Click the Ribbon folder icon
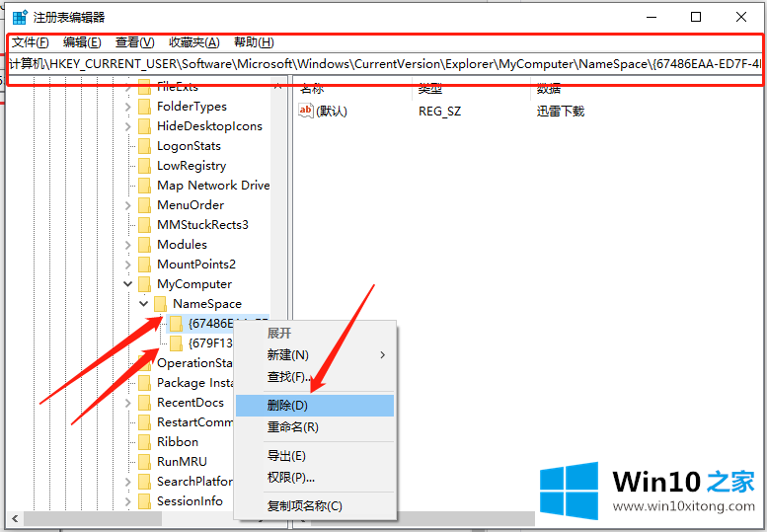Viewport: 767px width, 532px height. pyautogui.click(x=145, y=442)
